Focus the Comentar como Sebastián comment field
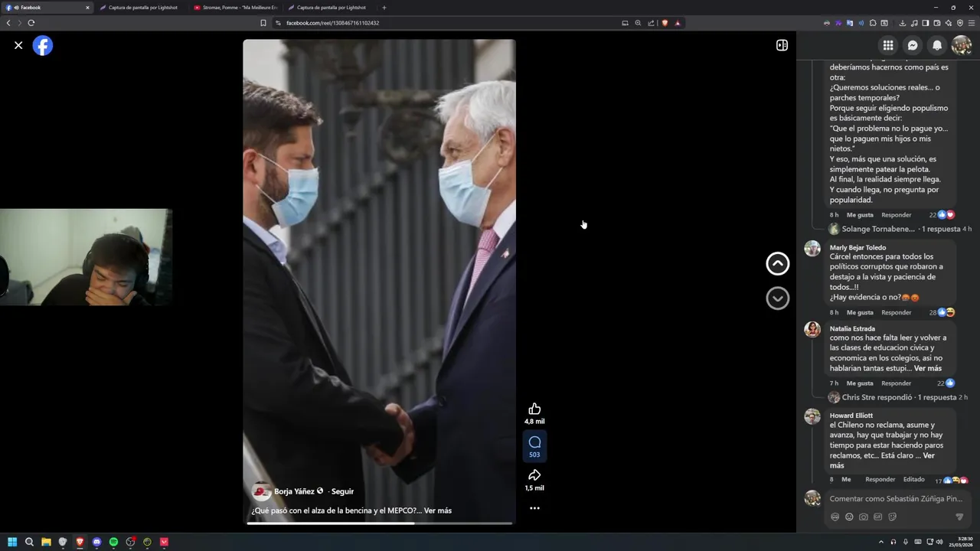Image resolution: width=980 pixels, height=551 pixels. tap(897, 499)
